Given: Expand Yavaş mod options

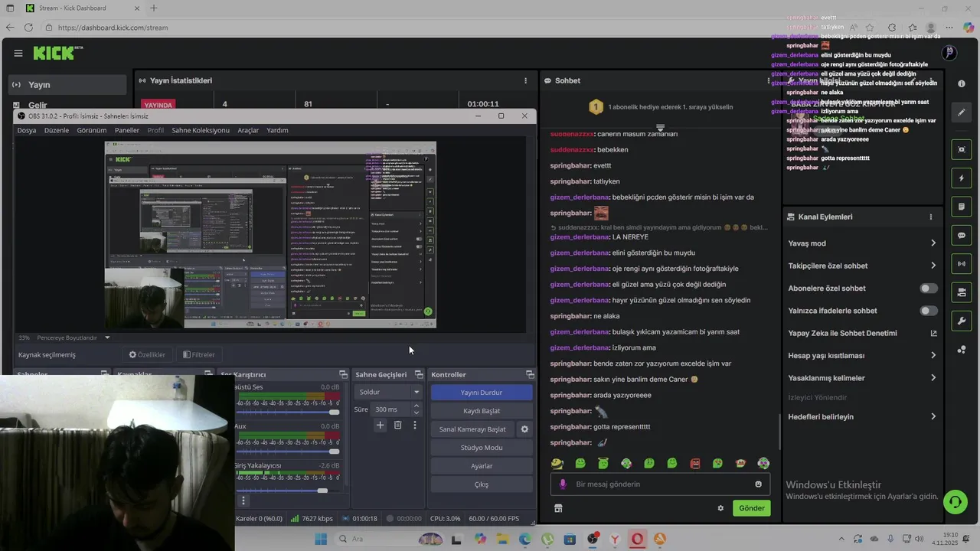Looking at the screenshot, I should pyautogui.click(x=933, y=243).
